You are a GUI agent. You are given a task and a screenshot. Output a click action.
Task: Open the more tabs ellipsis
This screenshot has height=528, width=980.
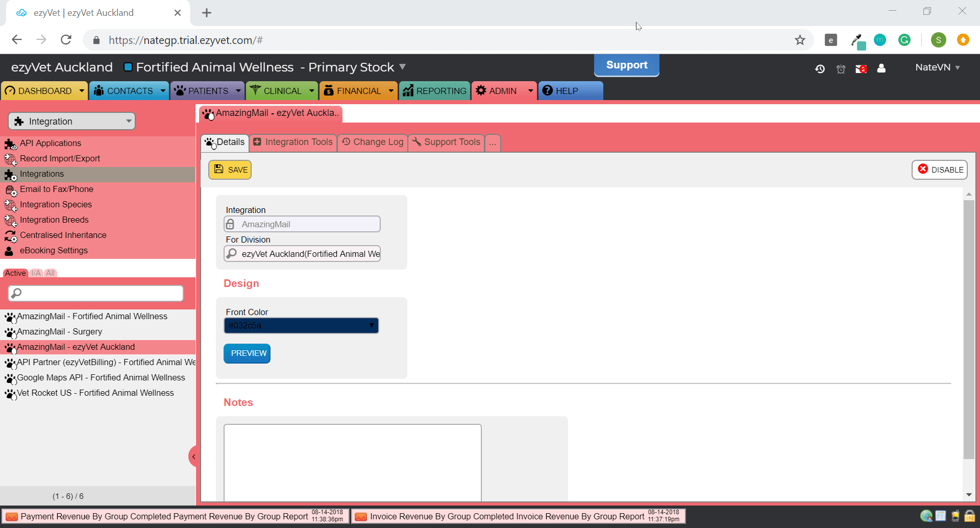493,142
